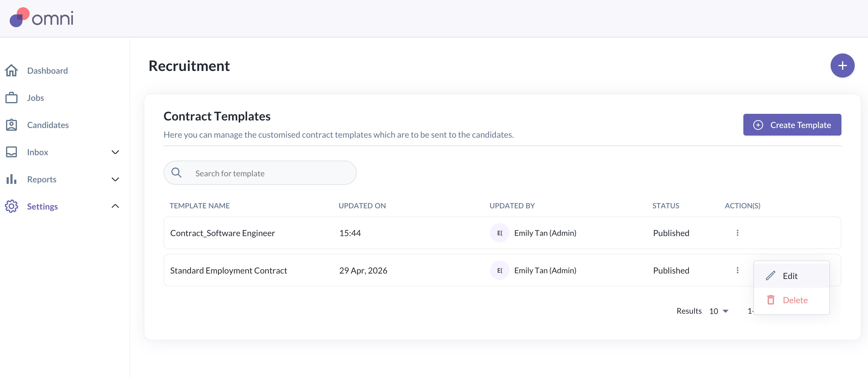Open the Results per page dropdown
The image size is (868, 378).
pyautogui.click(x=719, y=311)
